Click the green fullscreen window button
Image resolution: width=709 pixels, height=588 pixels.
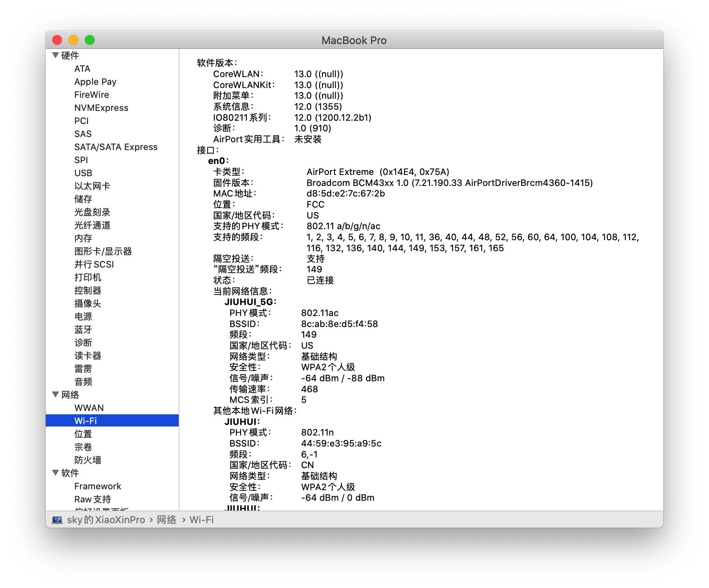[x=90, y=40]
